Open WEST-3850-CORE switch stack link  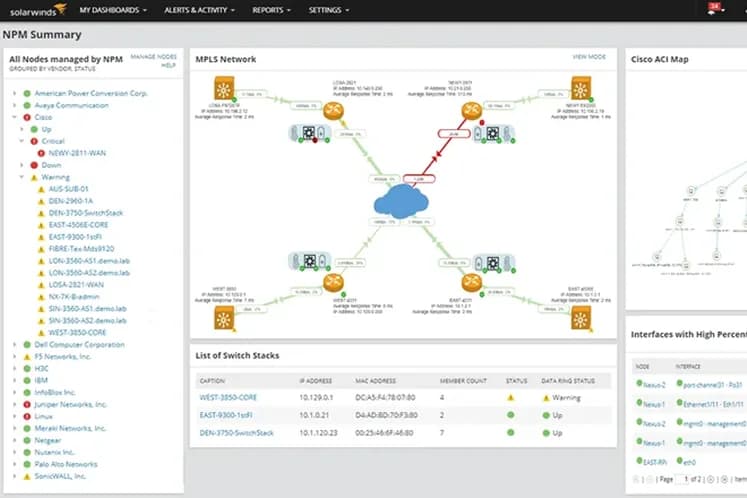(x=228, y=397)
